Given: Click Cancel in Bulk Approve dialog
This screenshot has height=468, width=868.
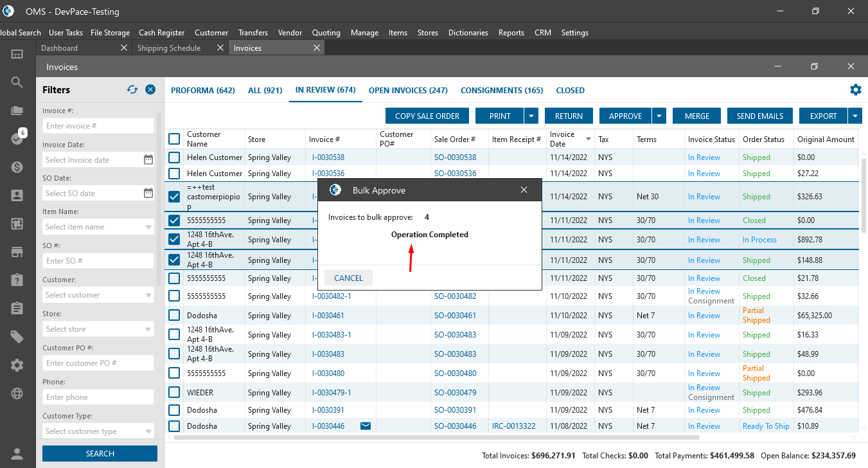Looking at the screenshot, I should pyautogui.click(x=348, y=278).
